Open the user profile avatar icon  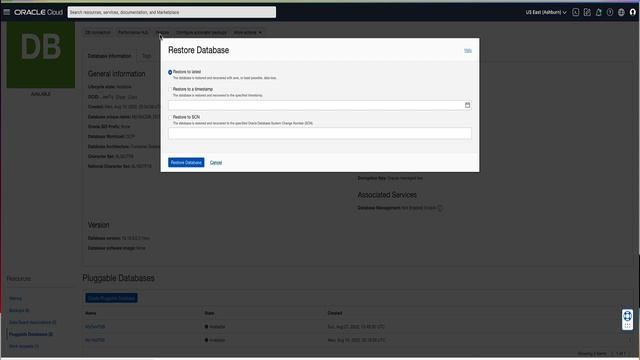tap(633, 12)
